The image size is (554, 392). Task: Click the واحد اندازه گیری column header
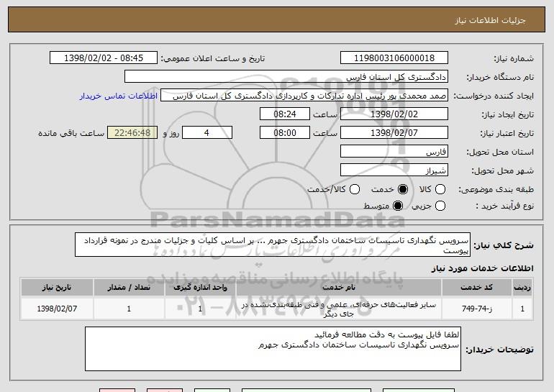pyautogui.click(x=200, y=287)
